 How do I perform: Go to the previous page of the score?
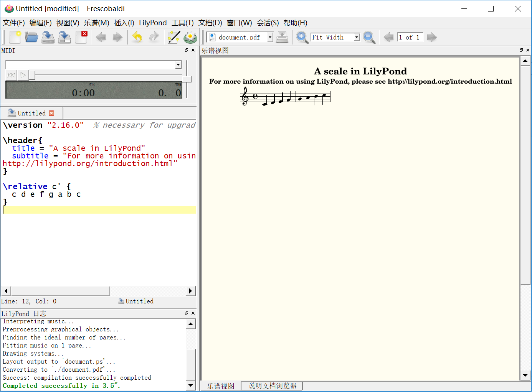(388, 37)
